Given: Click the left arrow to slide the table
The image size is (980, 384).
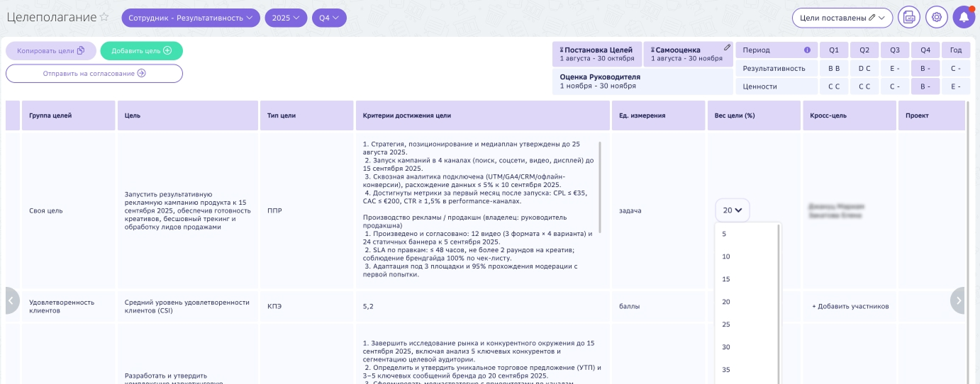Looking at the screenshot, I should (11, 300).
